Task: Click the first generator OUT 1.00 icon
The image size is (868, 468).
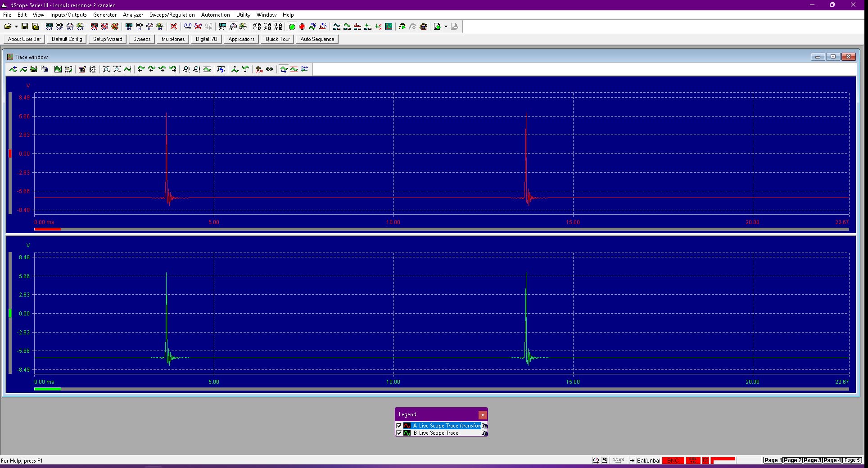Action: pos(49,27)
